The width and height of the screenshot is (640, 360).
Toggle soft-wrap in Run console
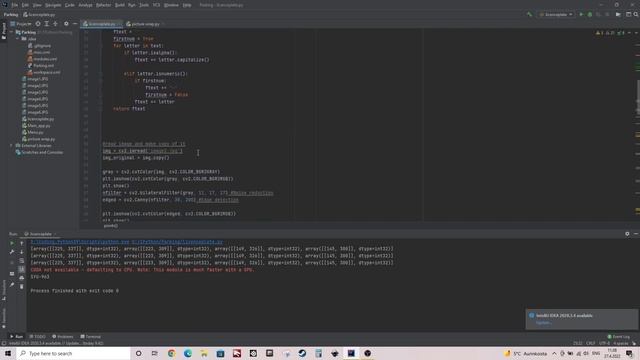[22, 260]
